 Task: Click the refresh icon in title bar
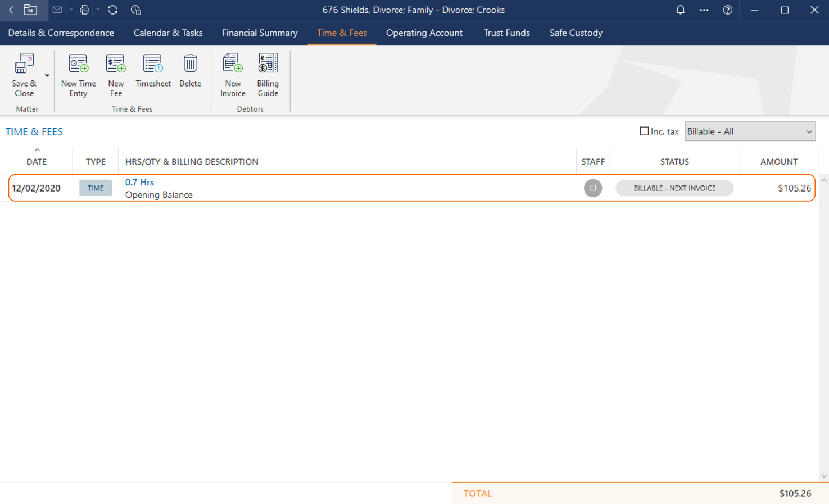pyautogui.click(x=112, y=10)
